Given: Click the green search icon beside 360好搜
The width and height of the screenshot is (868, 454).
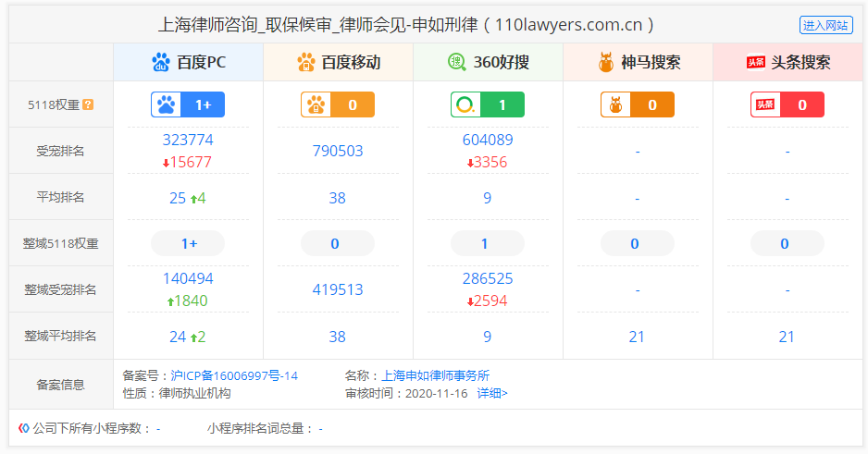Looking at the screenshot, I should (x=457, y=62).
